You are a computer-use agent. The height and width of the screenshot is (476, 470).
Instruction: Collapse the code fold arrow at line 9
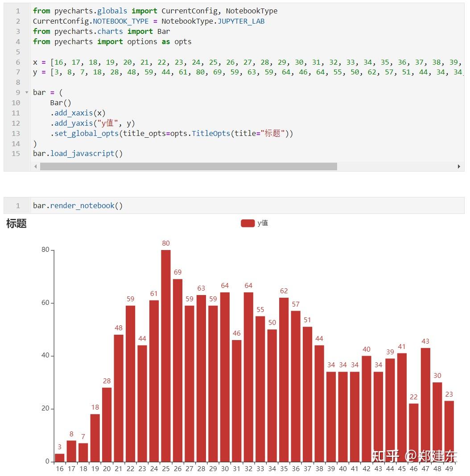coord(27,92)
